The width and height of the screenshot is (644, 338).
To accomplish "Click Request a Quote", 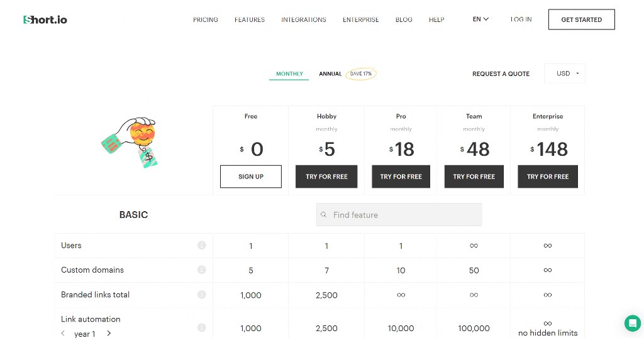I will coord(501,74).
